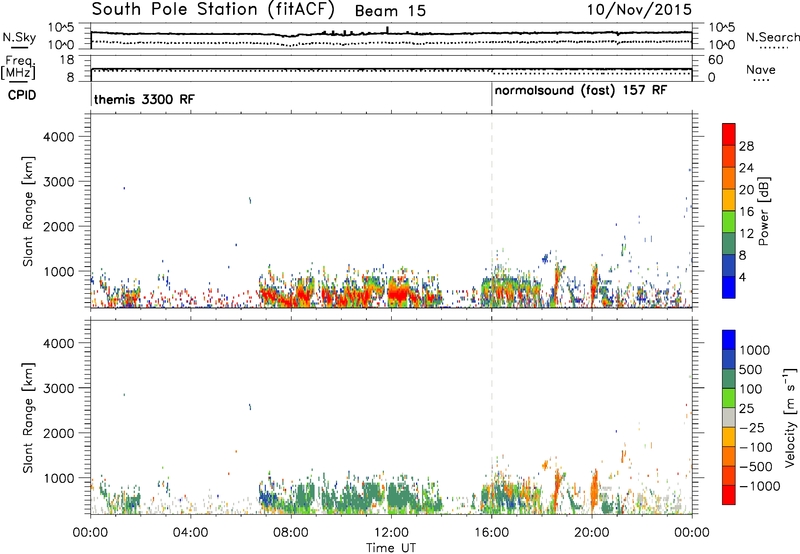800x554 pixels.
Task: Click the 'normalsound (fast) 157 RF' text
Action: click(x=581, y=90)
